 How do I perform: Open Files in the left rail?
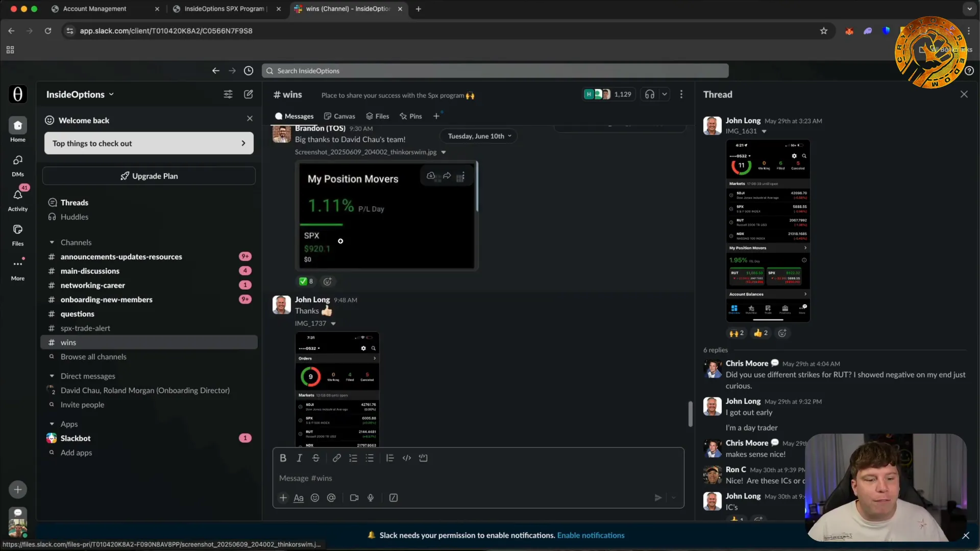tap(18, 235)
